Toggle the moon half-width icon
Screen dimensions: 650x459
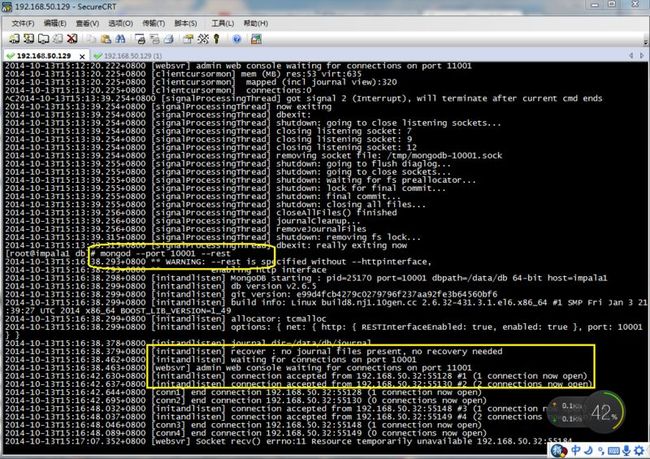pos(589,450)
